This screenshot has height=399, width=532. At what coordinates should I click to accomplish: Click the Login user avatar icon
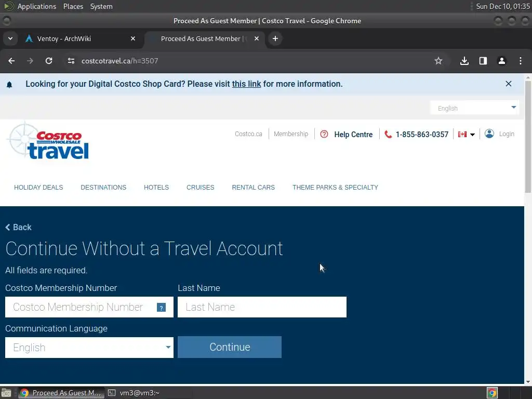(489, 134)
